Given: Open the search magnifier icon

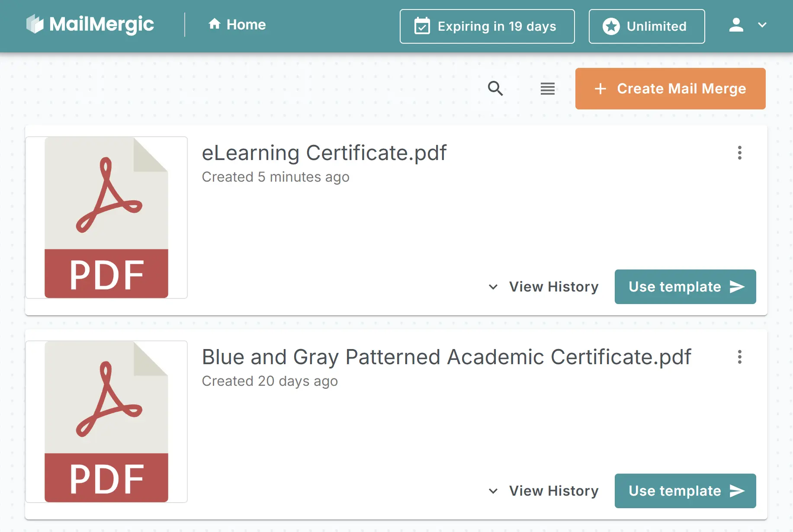Looking at the screenshot, I should coord(495,89).
